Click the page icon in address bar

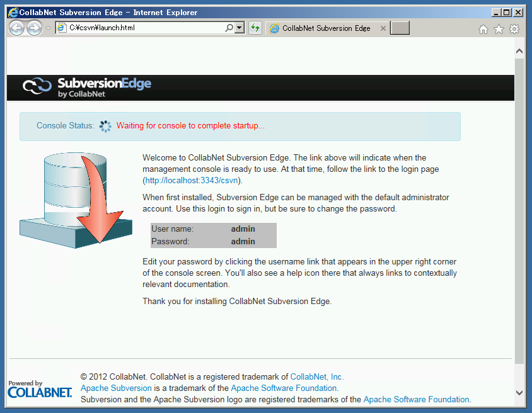point(61,28)
